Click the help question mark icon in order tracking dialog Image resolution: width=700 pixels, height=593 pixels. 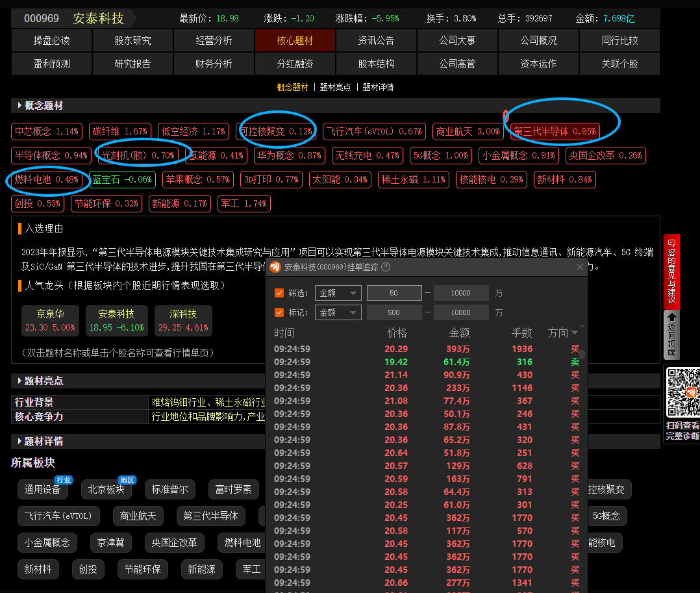click(x=386, y=267)
